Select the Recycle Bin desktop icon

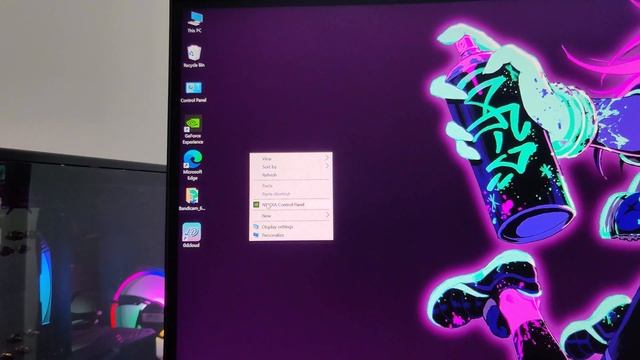point(194,56)
